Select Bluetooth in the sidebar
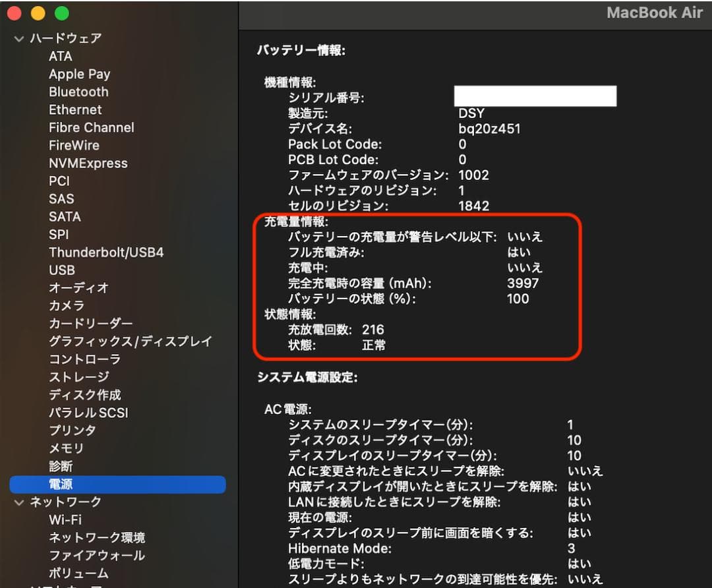The width and height of the screenshot is (712, 588). click(78, 92)
